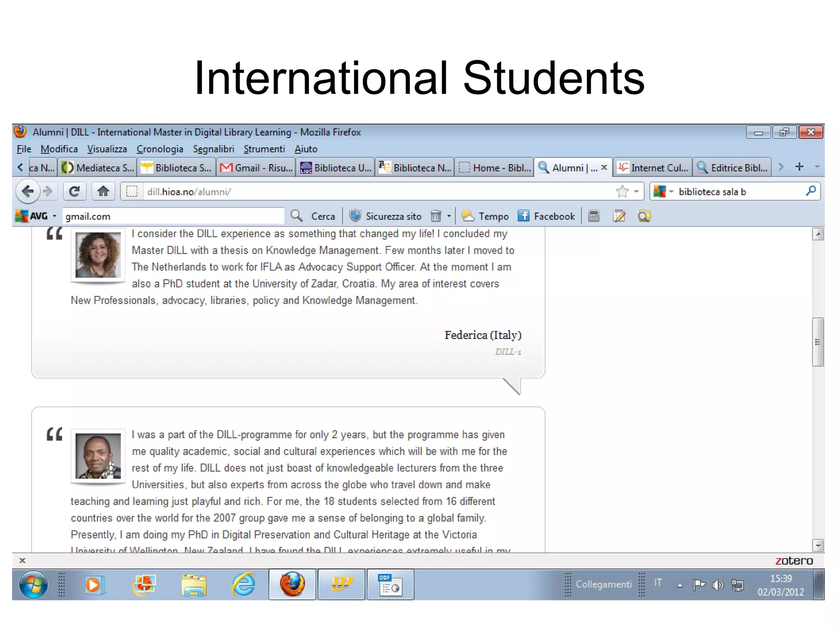Viewport: 840px width, 630px height.
Task: Go back with the back arrow button
Action: [x=27, y=191]
